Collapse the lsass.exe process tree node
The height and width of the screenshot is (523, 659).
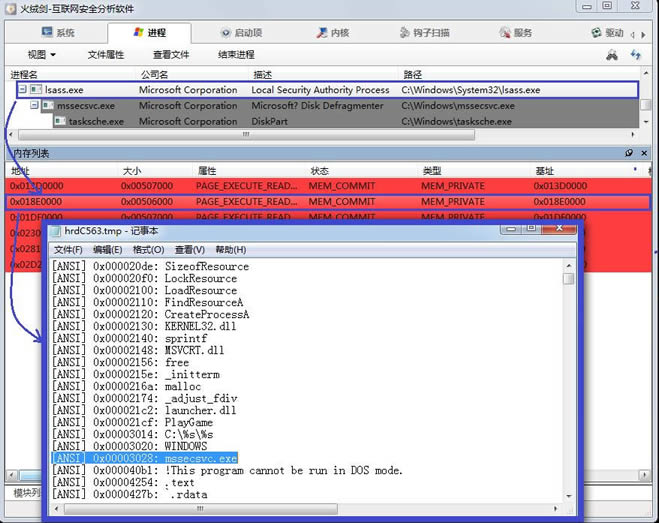coord(21,90)
